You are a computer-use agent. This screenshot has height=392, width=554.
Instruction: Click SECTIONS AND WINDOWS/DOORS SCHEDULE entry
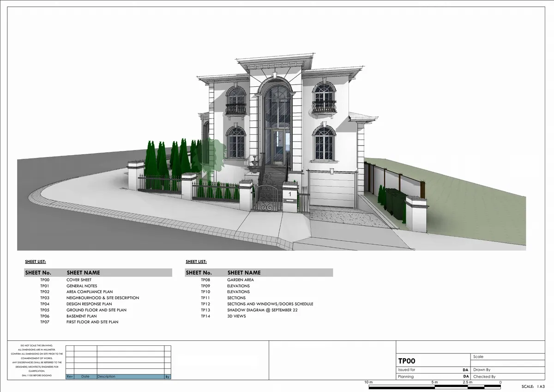point(270,304)
